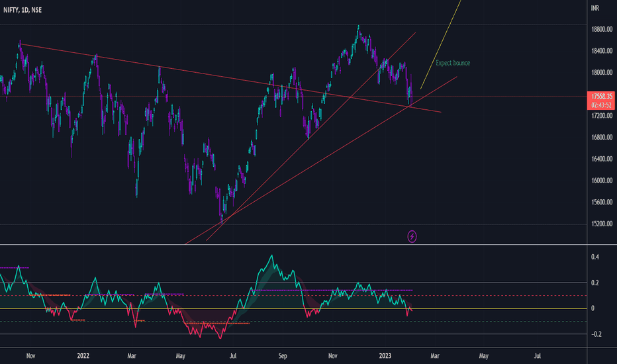Click the 2023 label on the time axis
This screenshot has height=364, width=617.
pyautogui.click(x=385, y=356)
